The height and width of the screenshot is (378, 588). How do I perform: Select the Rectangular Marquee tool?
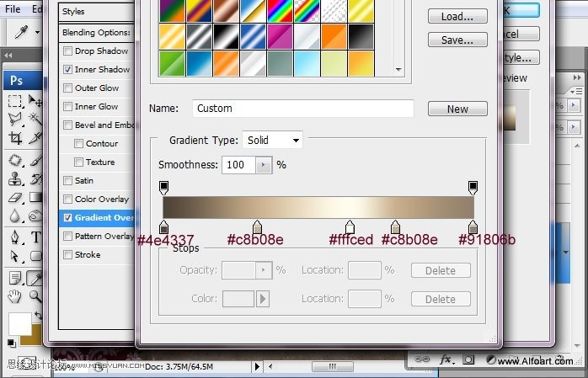click(x=15, y=100)
